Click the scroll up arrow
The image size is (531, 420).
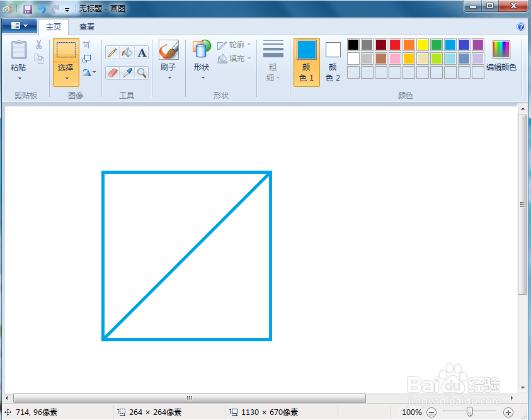pos(523,109)
